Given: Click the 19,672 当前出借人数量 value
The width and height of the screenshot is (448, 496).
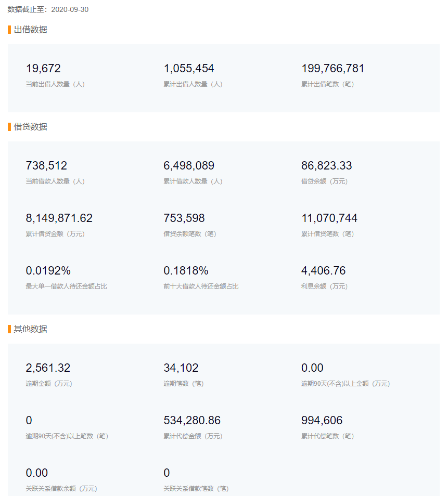Looking at the screenshot, I should (x=43, y=68).
